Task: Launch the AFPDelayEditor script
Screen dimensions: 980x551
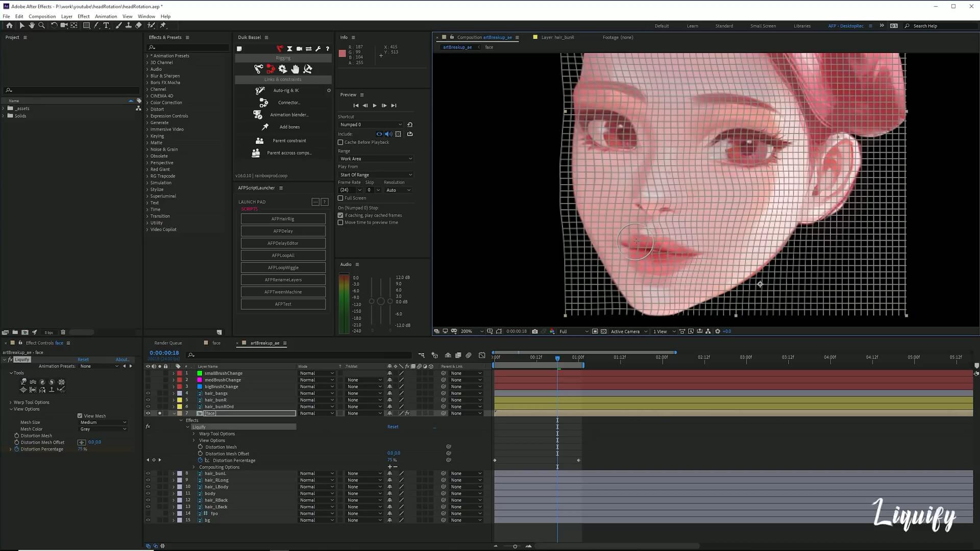Action: [x=283, y=243]
